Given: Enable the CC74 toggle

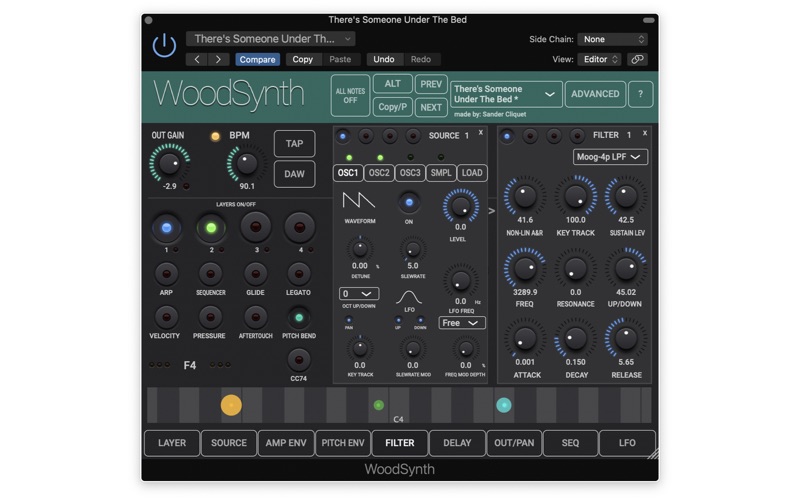Looking at the screenshot, I should point(299,360).
